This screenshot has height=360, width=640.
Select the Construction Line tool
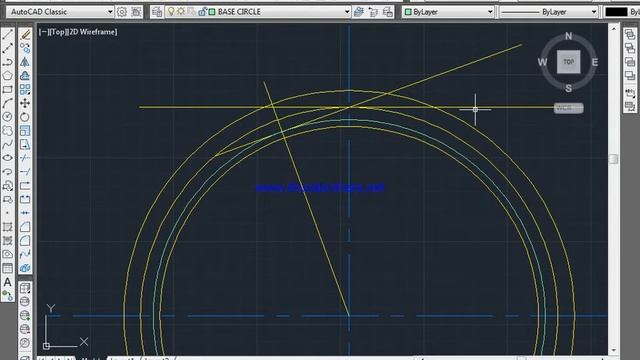(7, 49)
